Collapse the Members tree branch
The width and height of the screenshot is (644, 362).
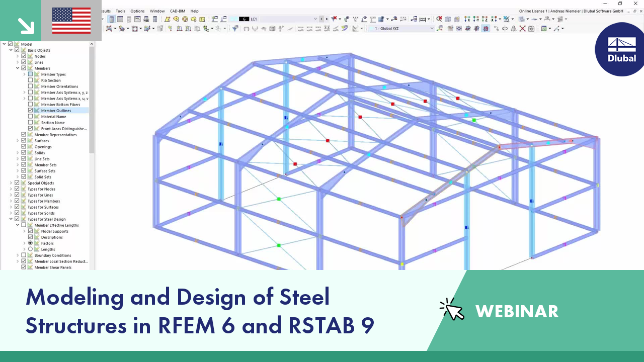point(17,68)
